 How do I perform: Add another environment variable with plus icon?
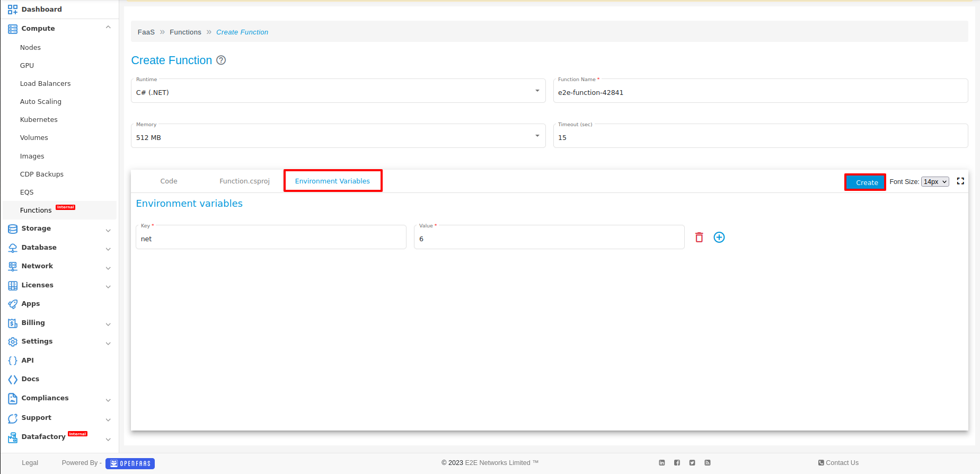point(719,238)
